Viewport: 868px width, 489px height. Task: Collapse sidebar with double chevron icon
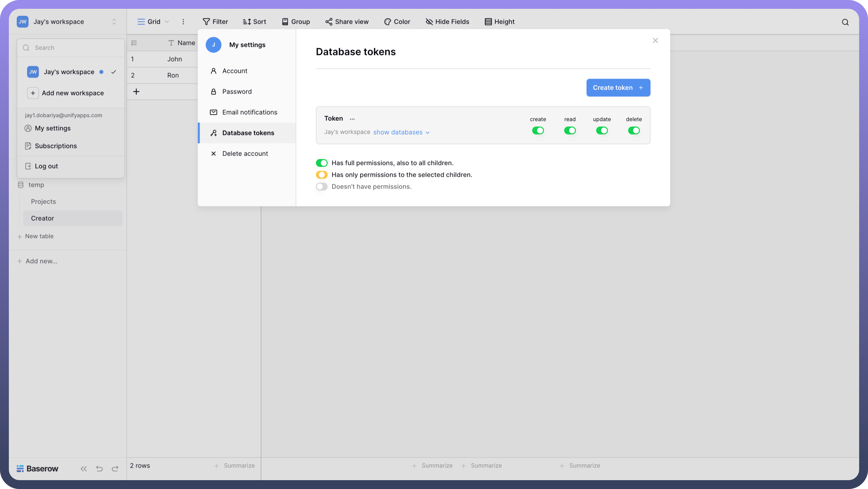pos(83,468)
